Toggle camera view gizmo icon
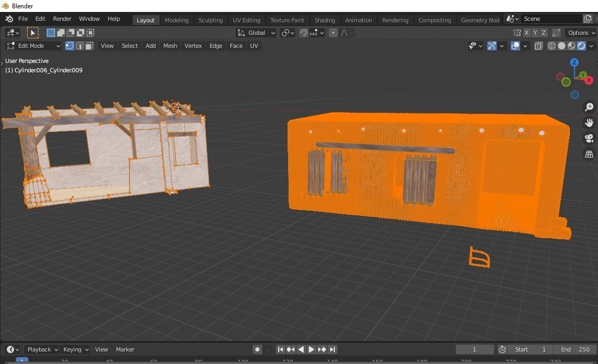The width and height of the screenshot is (598, 364). 589,138
